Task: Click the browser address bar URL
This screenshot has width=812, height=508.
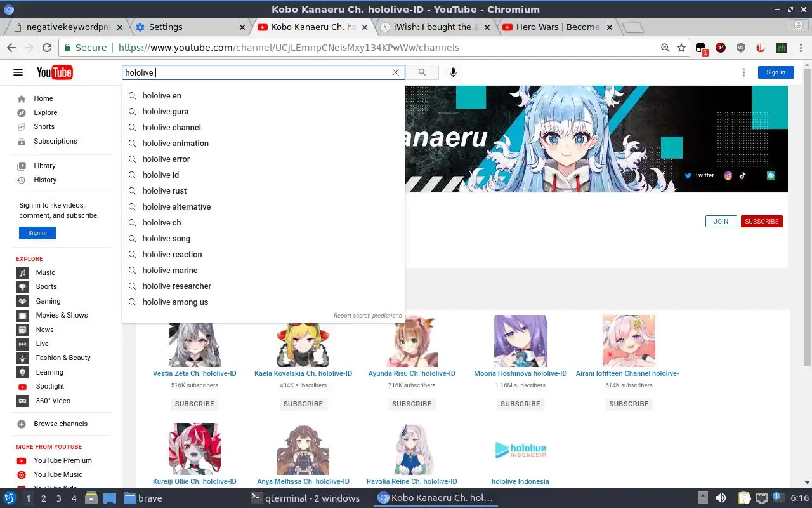Action: [289, 48]
